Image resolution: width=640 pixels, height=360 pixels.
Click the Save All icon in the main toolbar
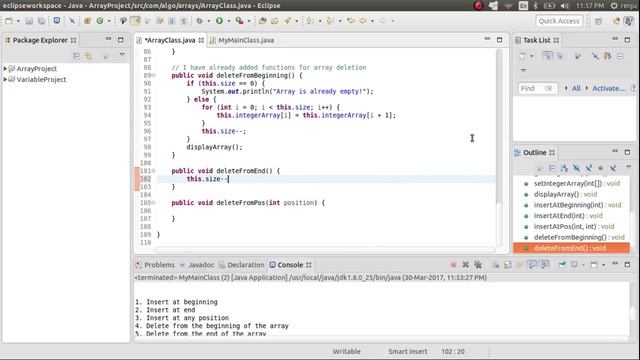tap(41, 21)
